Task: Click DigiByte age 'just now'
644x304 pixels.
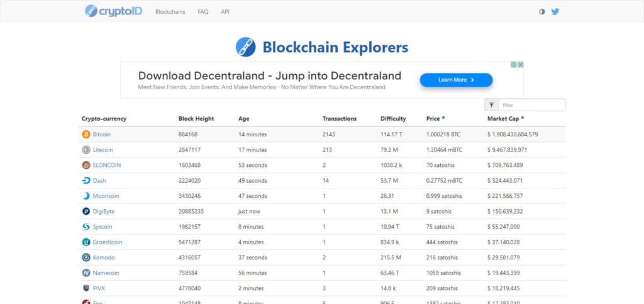Action: click(x=249, y=211)
